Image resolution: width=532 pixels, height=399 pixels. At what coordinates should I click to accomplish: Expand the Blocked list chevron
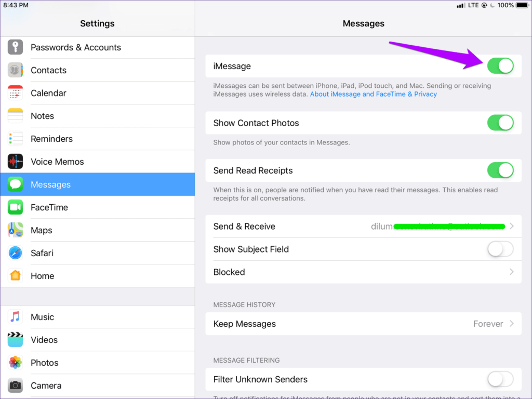[x=511, y=272]
